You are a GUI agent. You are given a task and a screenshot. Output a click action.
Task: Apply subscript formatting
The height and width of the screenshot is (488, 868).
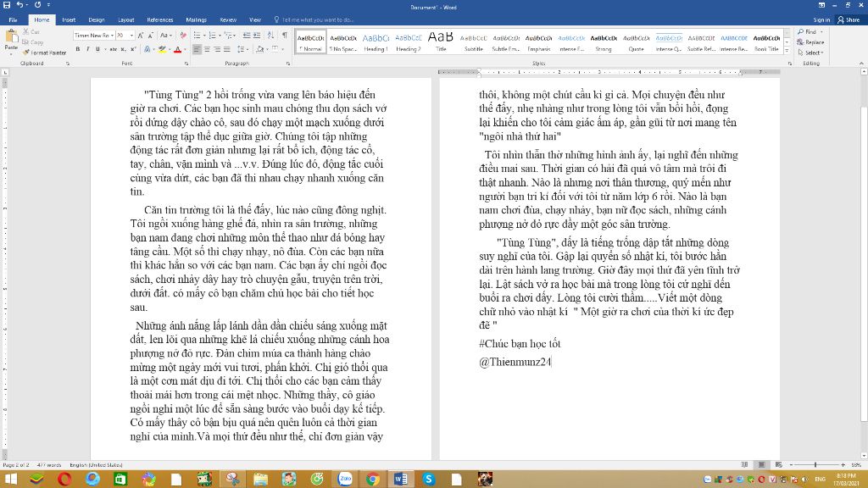tap(124, 49)
